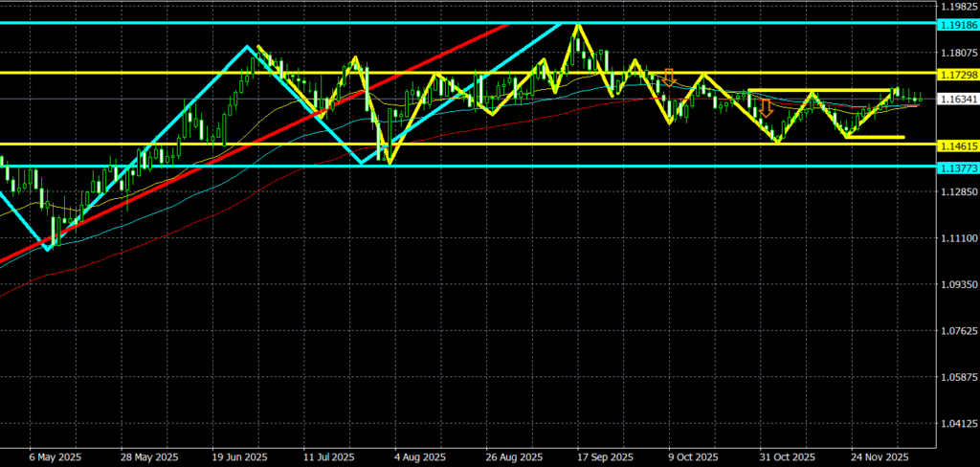The height and width of the screenshot is (467, 980).
Task: Click the 1.09350 price scale value
Action: [x=955, y=285]
